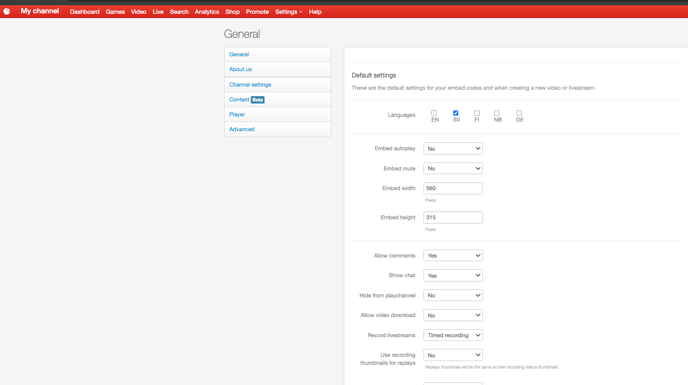Open the Analytics menu item

click(x=207, y=12)
